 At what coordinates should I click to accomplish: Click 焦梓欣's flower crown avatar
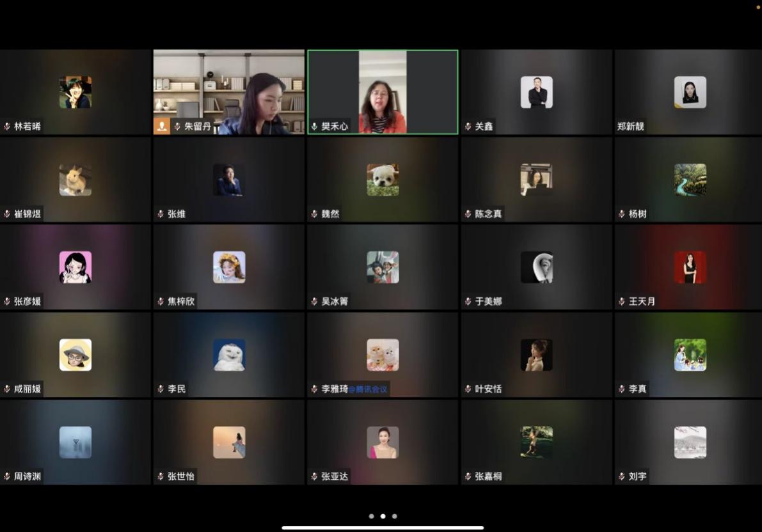coord(229,267)
